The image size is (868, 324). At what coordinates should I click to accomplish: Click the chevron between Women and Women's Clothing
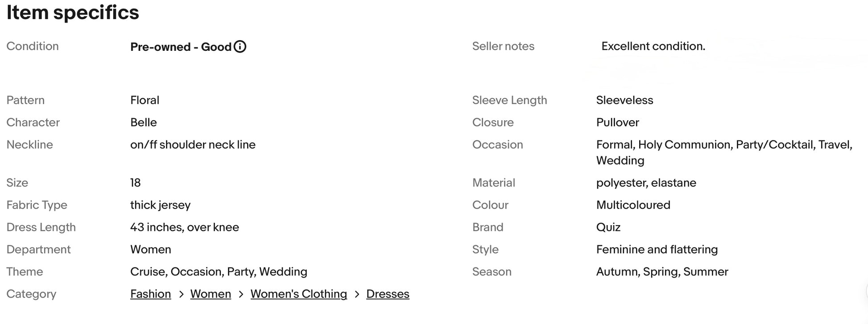(x=241, y=294)
